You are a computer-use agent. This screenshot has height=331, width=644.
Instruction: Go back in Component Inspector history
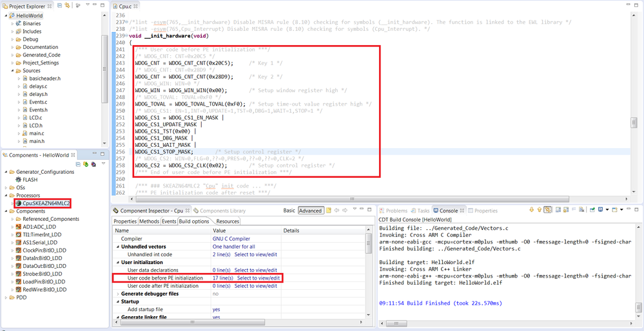pyautogui.click(x=337, y=211)
